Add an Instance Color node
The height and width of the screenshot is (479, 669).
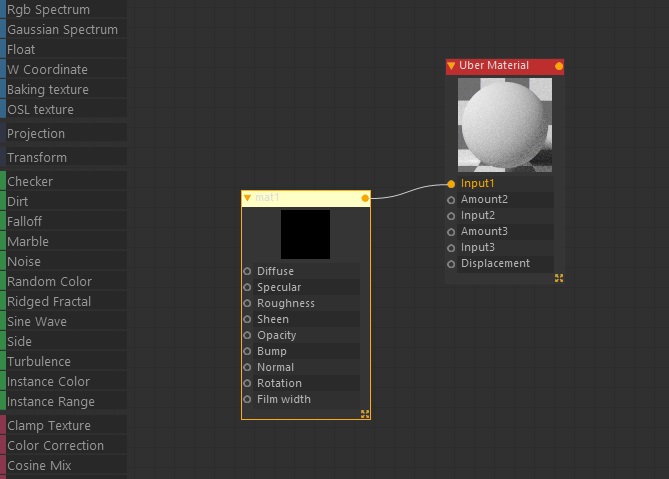(x=64, y=382)
